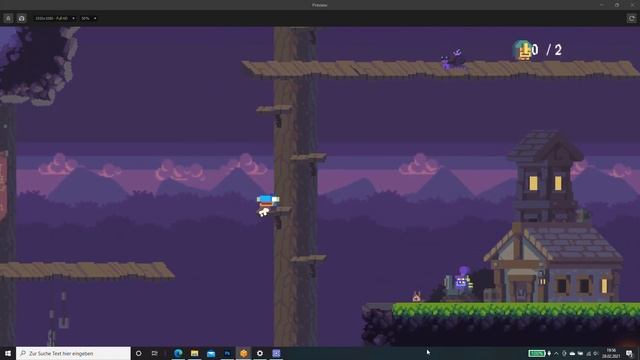Screen dimensions: 640x360
Task: Open Cortana circle icon on taskbar
Action: pos(138,353)
